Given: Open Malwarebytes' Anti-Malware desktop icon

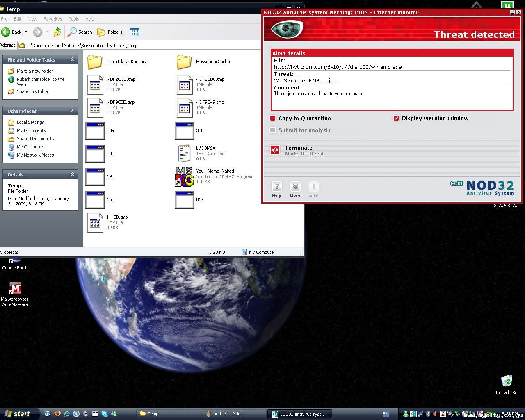Looking at the screenshot, I should pyautogui.click(x=15, y=288).
